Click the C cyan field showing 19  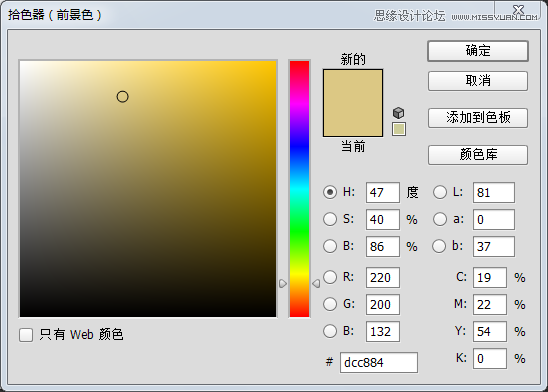490,277
